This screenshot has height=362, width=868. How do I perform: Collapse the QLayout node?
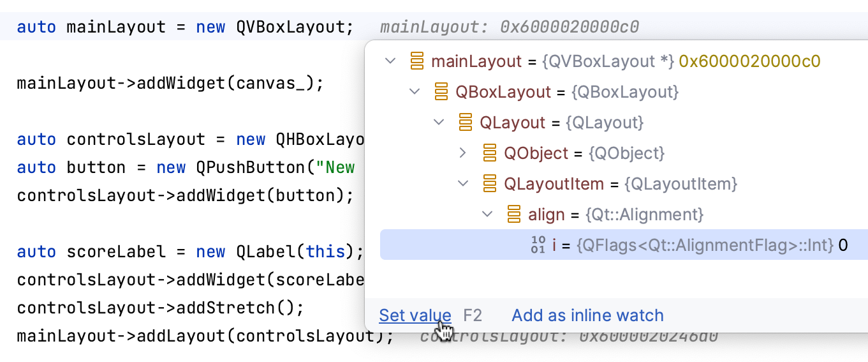[439, 123]
